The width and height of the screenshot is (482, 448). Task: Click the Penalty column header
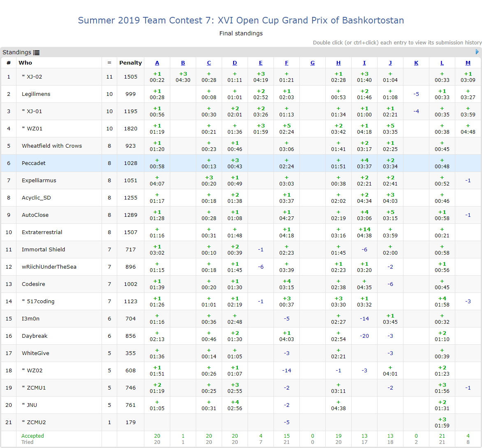coord(130,63)
